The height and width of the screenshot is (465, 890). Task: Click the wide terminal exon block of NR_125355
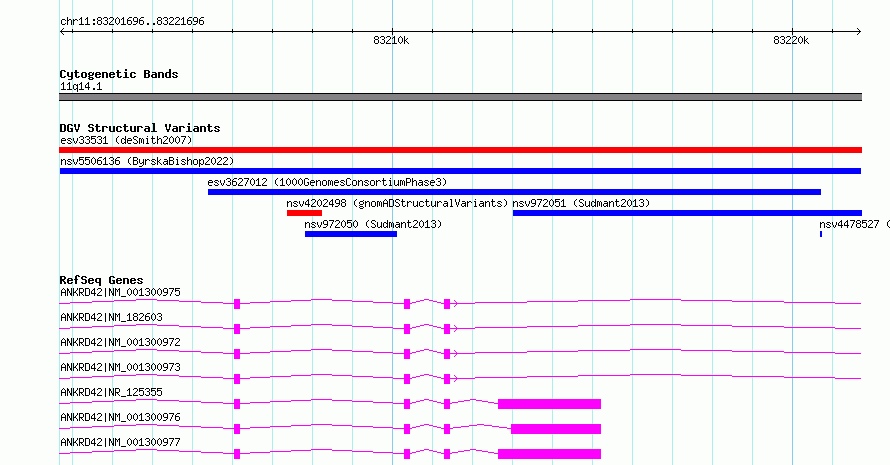tap(549, 404)
